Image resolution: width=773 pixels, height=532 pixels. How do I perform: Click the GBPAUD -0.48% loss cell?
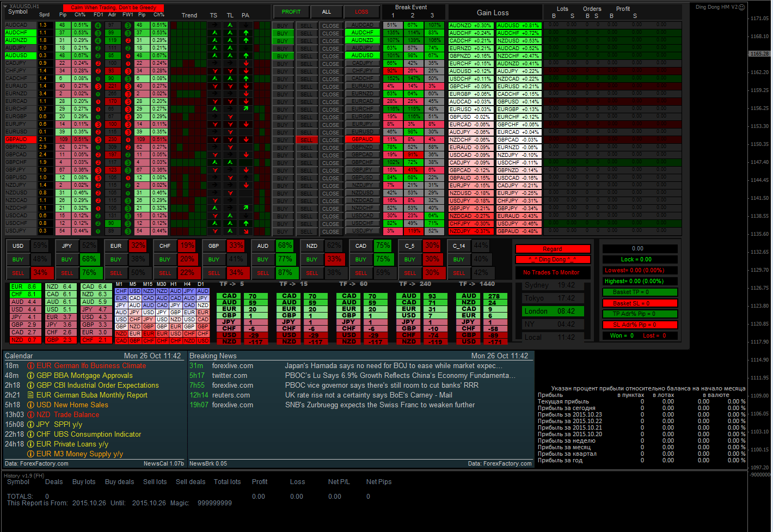(x=518, y=231)
